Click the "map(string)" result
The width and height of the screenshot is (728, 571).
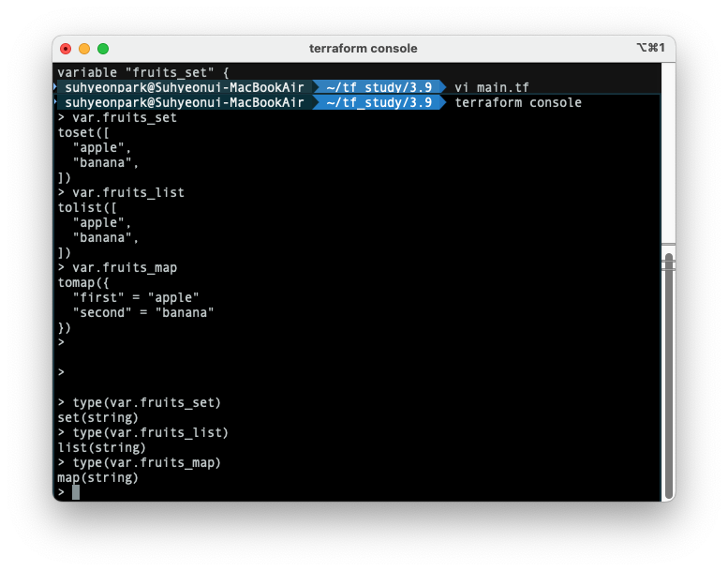point(98,478)
